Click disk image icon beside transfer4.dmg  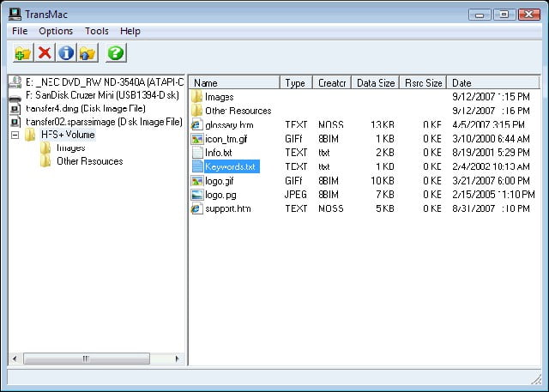[x=15, y=109]
